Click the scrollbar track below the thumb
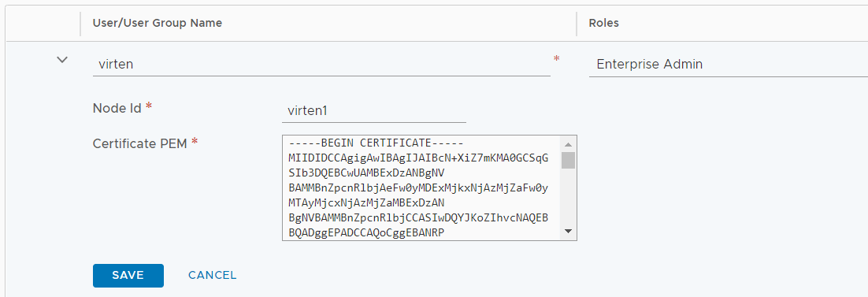Viewport: 868px width, 297px height. point(568,196)
